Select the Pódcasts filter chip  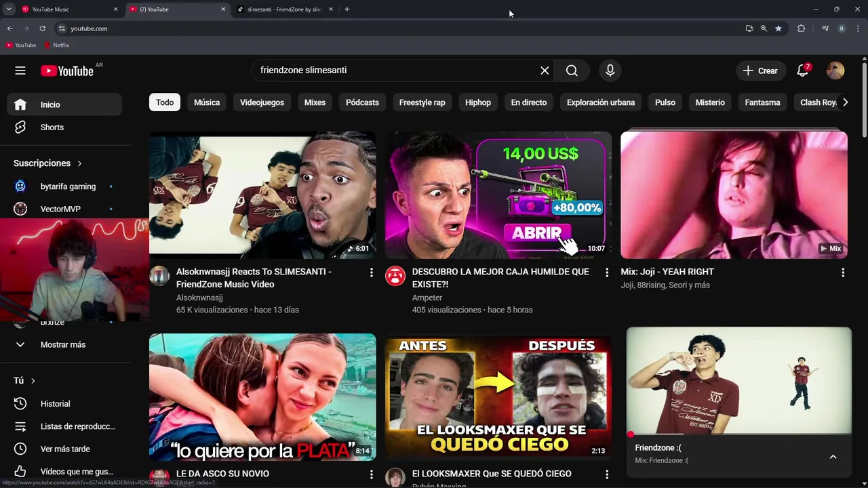pyautogui.click(x=362, y=102)
